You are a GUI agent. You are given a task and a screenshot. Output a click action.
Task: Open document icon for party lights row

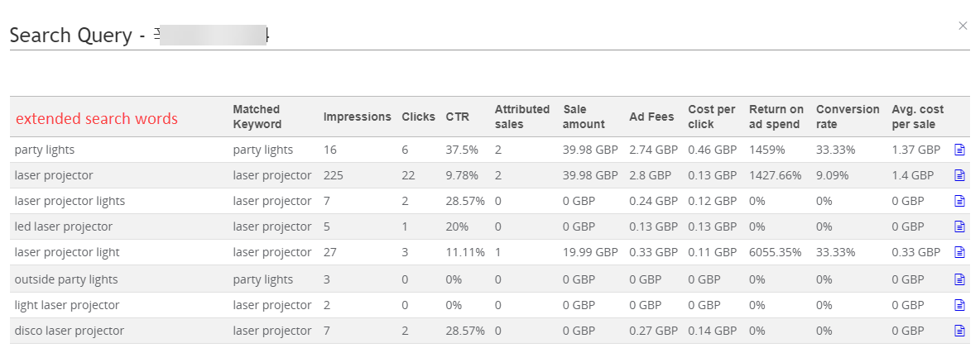959,150
